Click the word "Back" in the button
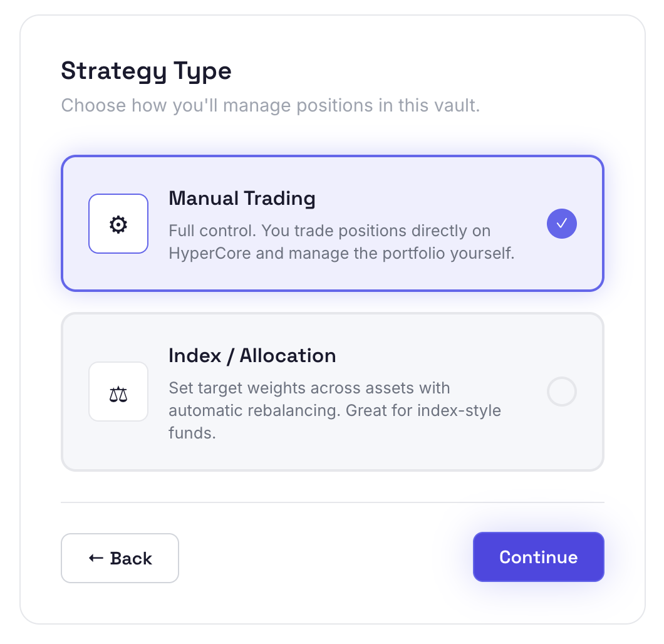Image resolution: width=664 pixels, height=644 pixels. tap(131, 558)
